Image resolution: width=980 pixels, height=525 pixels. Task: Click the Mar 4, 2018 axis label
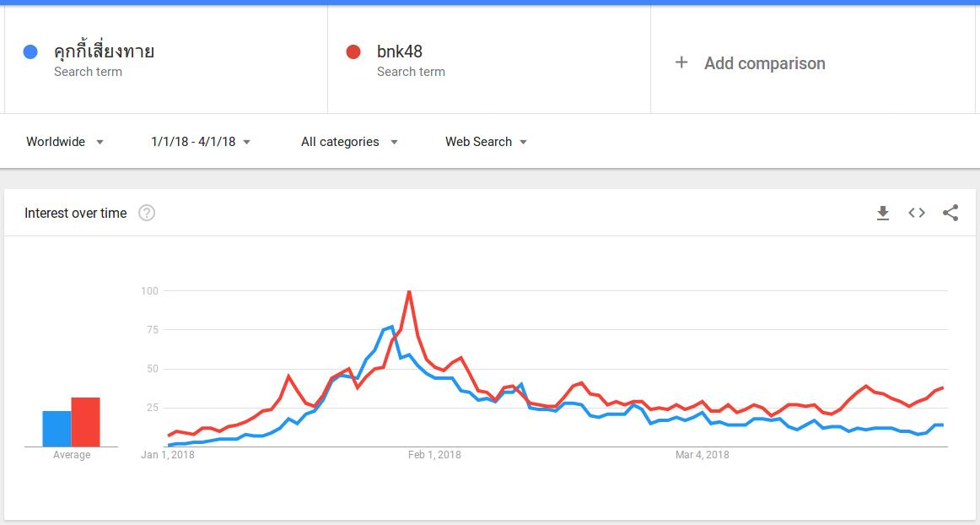[702, 455]
